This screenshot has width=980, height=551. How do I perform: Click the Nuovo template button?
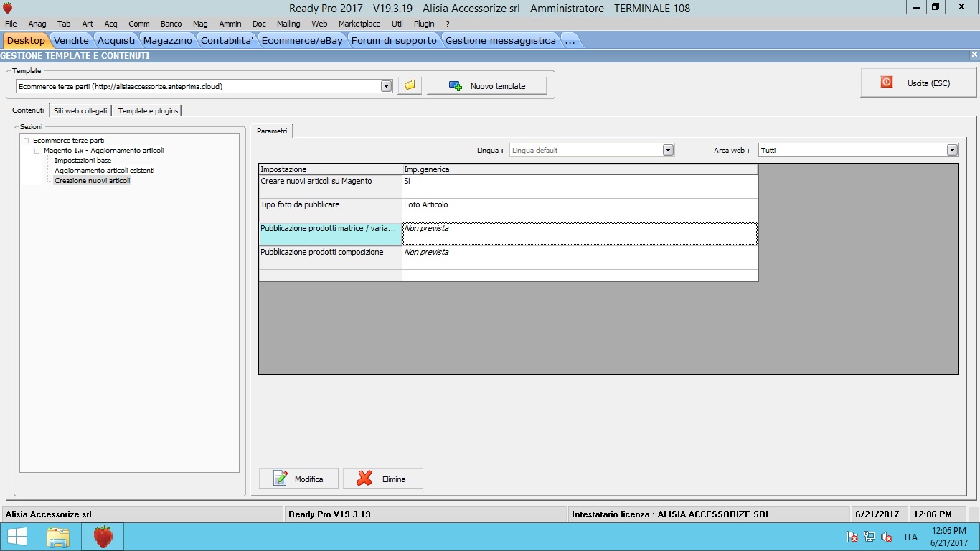tap(487, 85)
